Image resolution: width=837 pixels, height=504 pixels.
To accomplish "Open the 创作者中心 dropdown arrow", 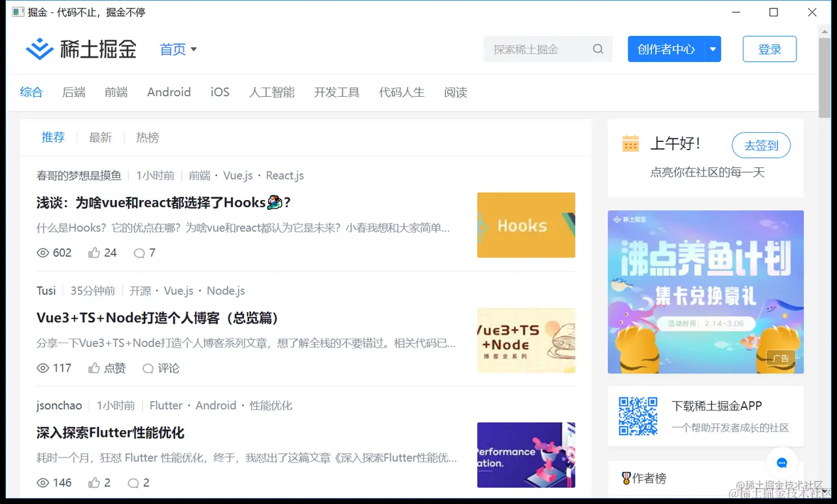I will (x=713, y=48).
